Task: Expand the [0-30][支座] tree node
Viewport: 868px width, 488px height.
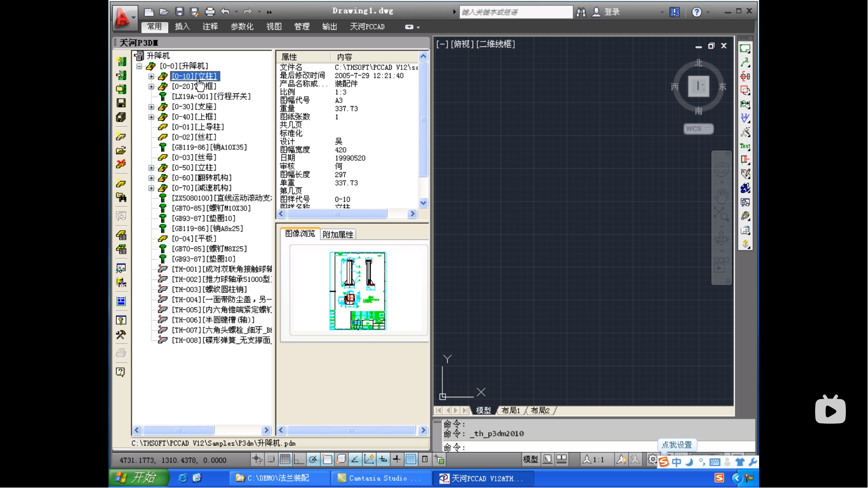Action: tap(151, 107)
